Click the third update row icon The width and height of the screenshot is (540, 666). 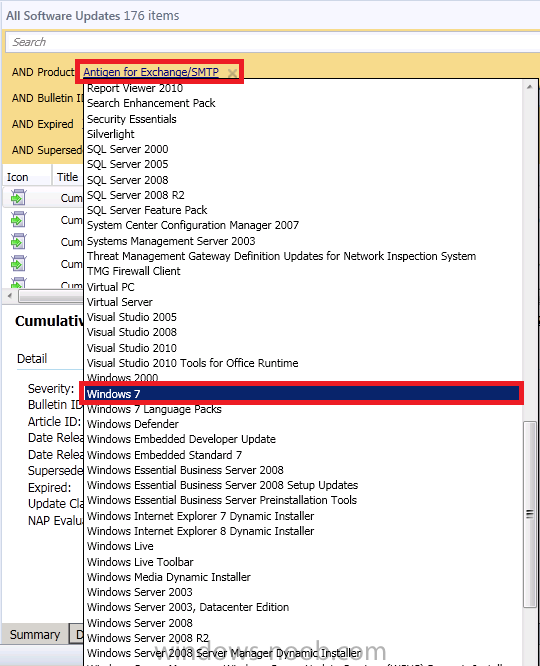[x=18, y=242]
